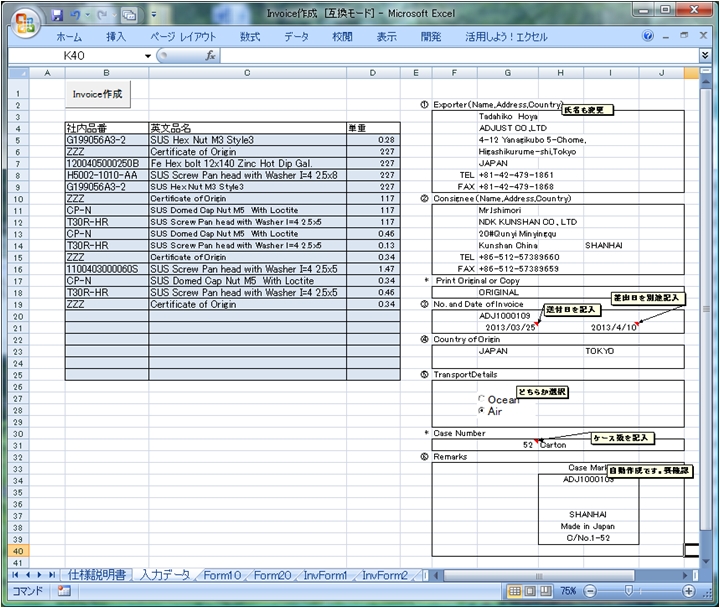The width and height of the screenshot is (720, 608).
Task: Open the 表示 ribbon tab
Action: point(387,37)
